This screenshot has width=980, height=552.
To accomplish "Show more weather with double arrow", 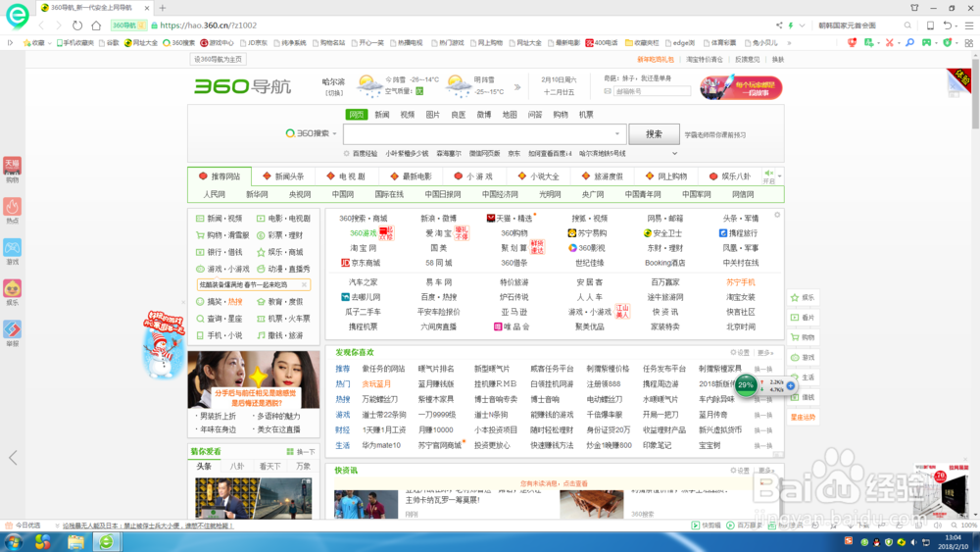I will 517,87.
